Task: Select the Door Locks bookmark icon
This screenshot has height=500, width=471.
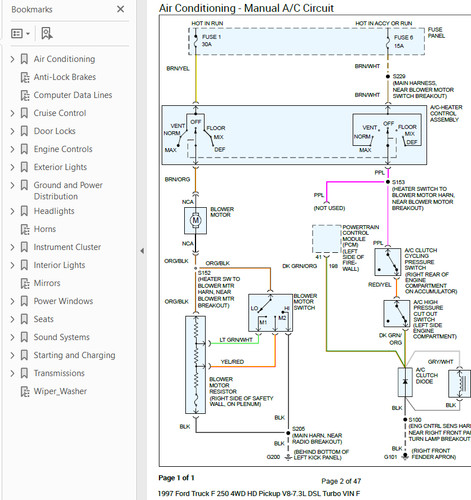Action: 24,131
